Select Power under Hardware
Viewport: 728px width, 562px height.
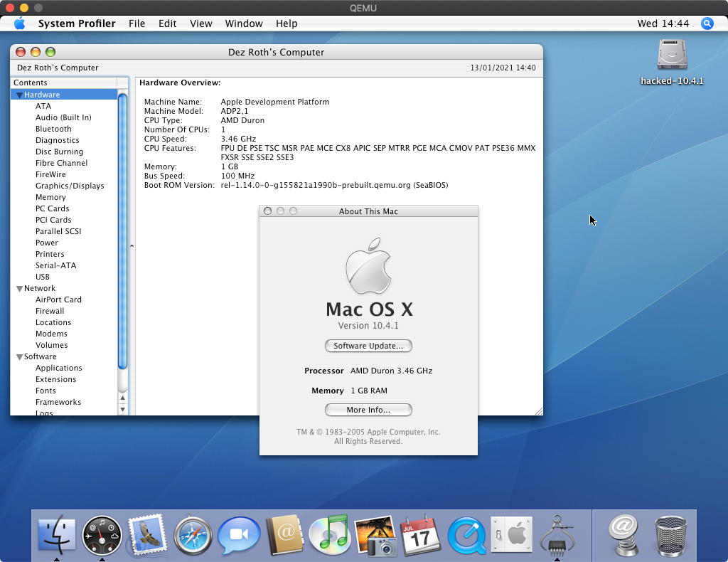[x=47, y=243]
